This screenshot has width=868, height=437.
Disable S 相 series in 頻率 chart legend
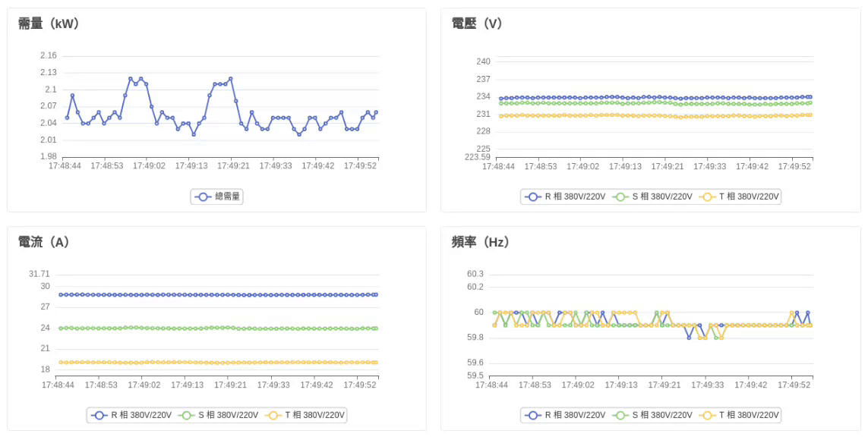point(651,415)
